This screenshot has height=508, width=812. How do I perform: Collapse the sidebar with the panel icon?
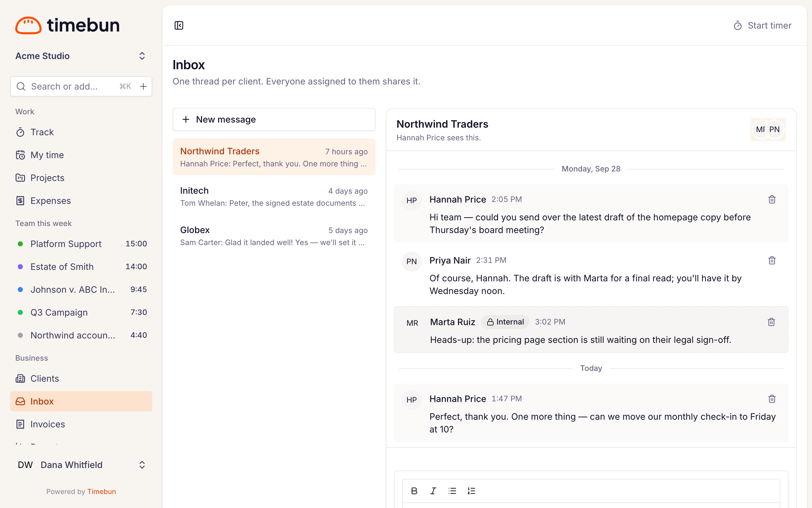point(179,25)
